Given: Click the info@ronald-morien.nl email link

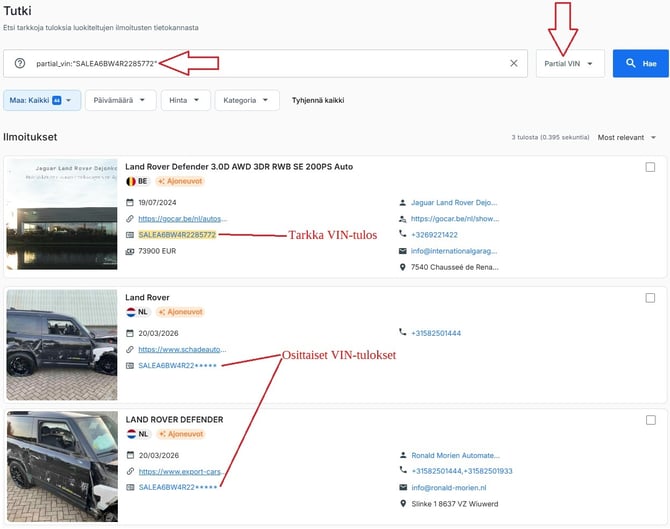Looking at the screenshot, I should tap(449, 488).
